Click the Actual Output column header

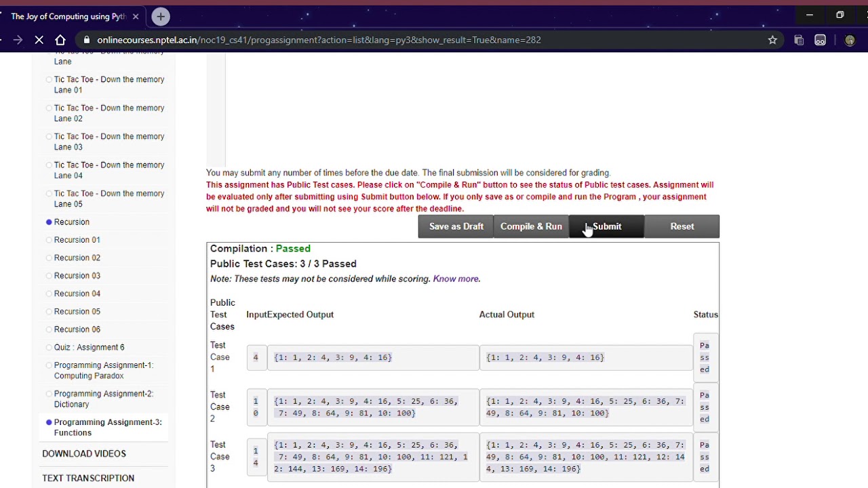pos(507,314)
